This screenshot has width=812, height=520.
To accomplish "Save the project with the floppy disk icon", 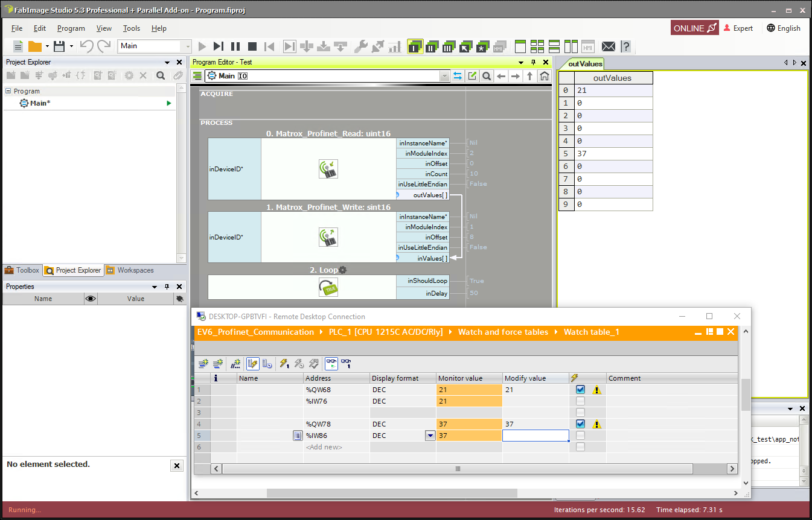I will [59, 46].
